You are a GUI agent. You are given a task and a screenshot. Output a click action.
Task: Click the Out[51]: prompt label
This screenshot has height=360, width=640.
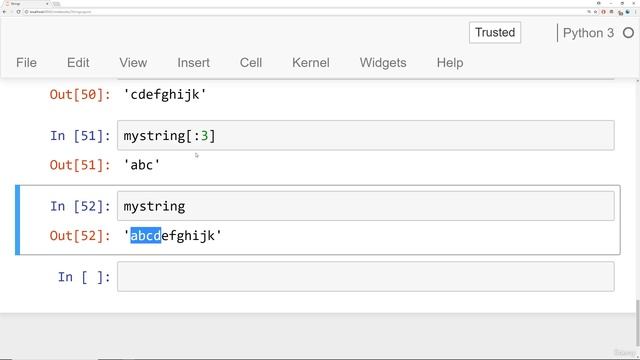(x=80, y=165)
